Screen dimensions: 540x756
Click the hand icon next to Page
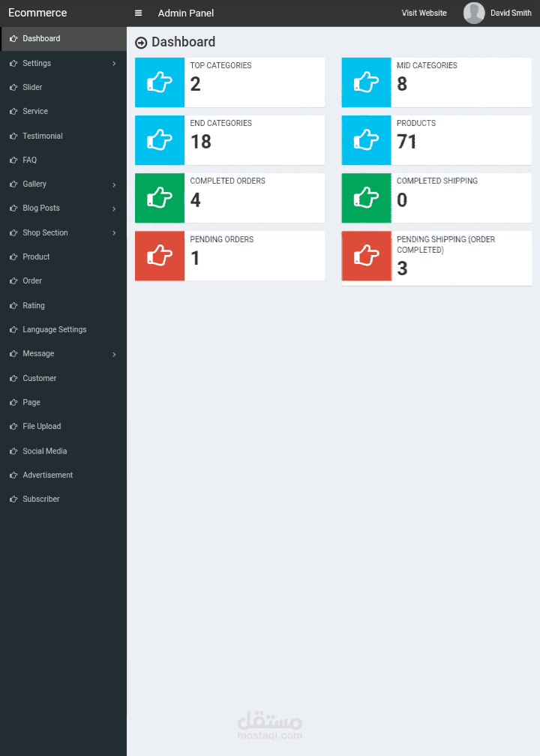pyautogui.click(x=13, y=403)
